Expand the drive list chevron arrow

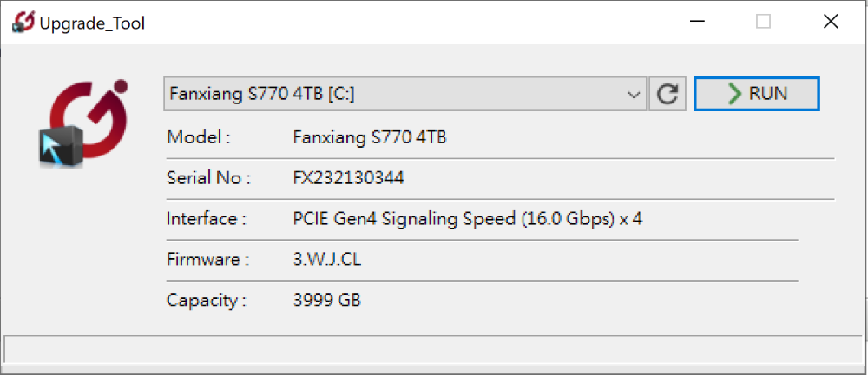(x=634, y=95)
